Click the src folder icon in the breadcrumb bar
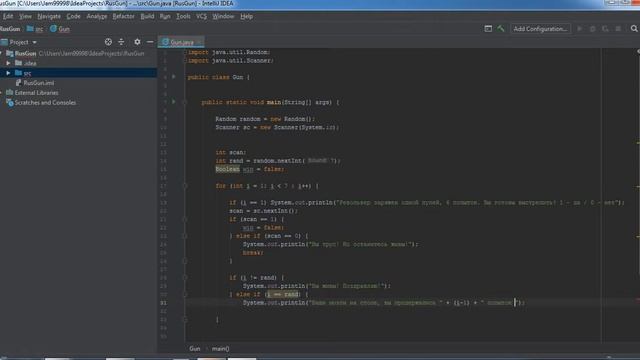This screenshot has width=640, height=360. (30, 29)
